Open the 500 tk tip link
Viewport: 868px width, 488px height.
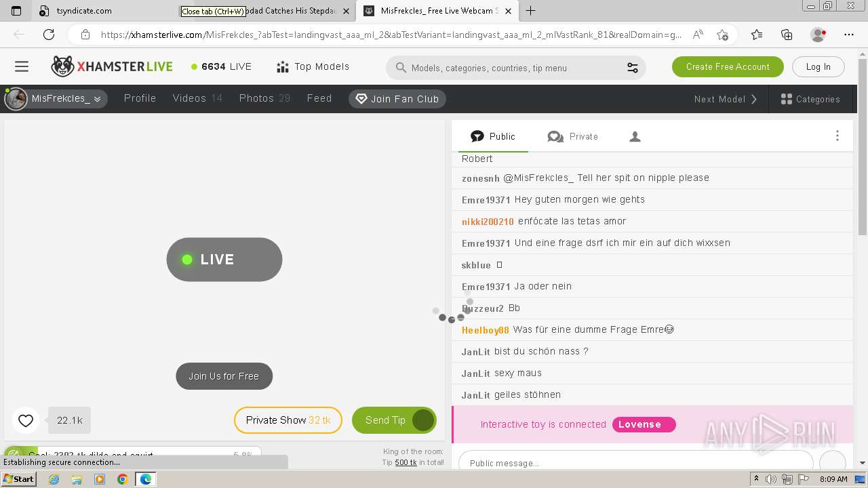406,462
